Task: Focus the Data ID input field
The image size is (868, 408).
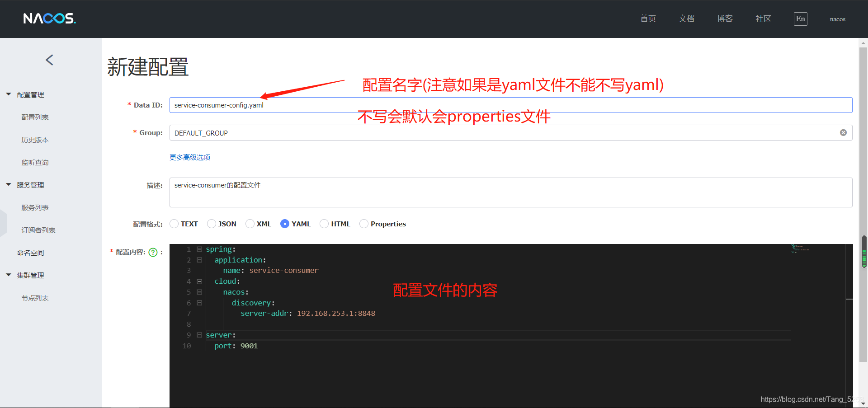Action: click(x=511, y=105)
